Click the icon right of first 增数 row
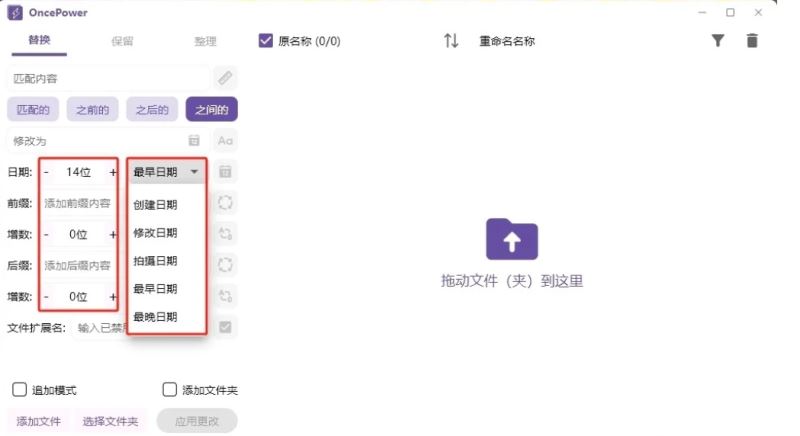800x436 pixels. coord(225,234)
